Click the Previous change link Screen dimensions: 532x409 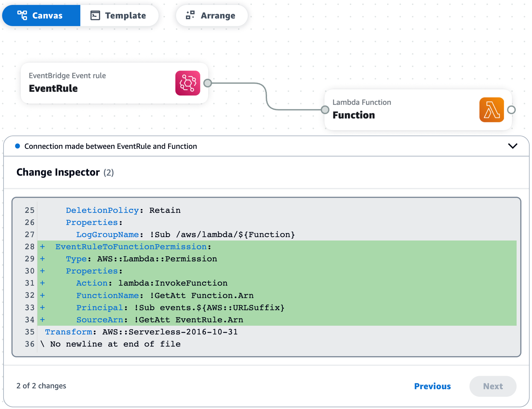pyautogui.click(x=432, y=386)
